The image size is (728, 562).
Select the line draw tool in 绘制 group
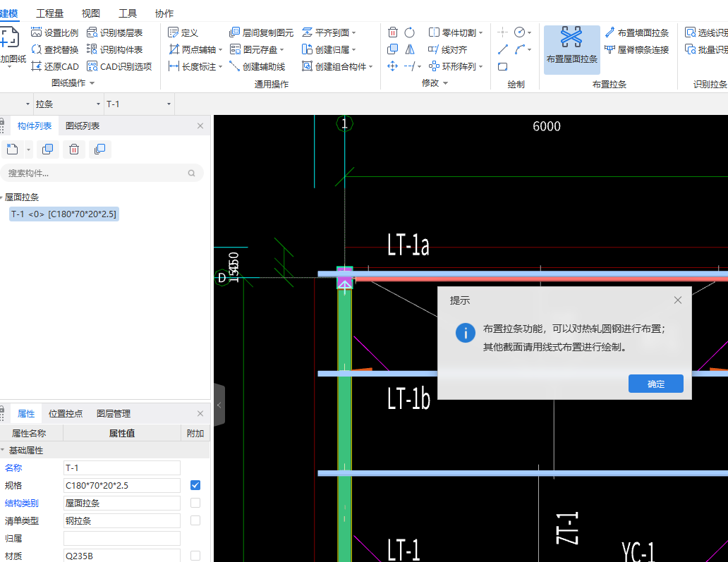point(503,49)
